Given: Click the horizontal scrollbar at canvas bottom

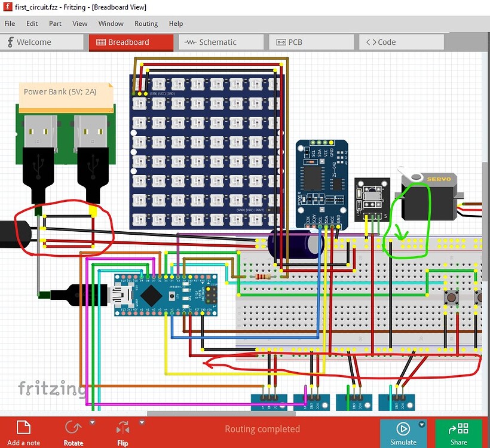Looking at the screenshot, I should (221, 413).
